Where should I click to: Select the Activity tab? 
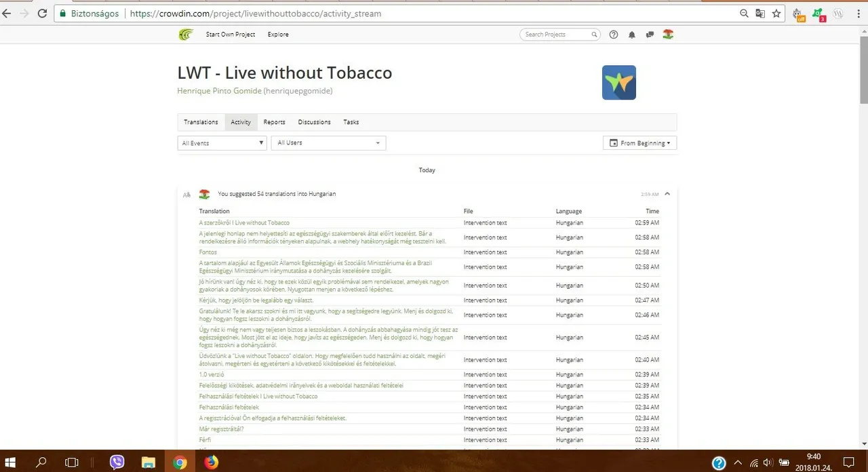coord(241,122)
